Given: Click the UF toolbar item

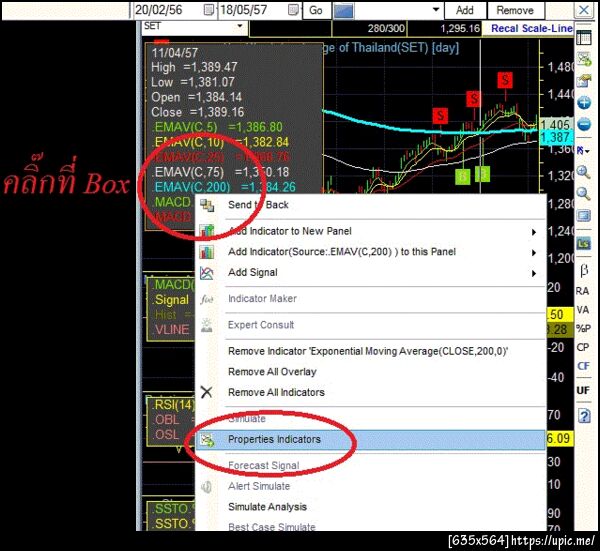Looking at the screenshot, I should [583, 390].
